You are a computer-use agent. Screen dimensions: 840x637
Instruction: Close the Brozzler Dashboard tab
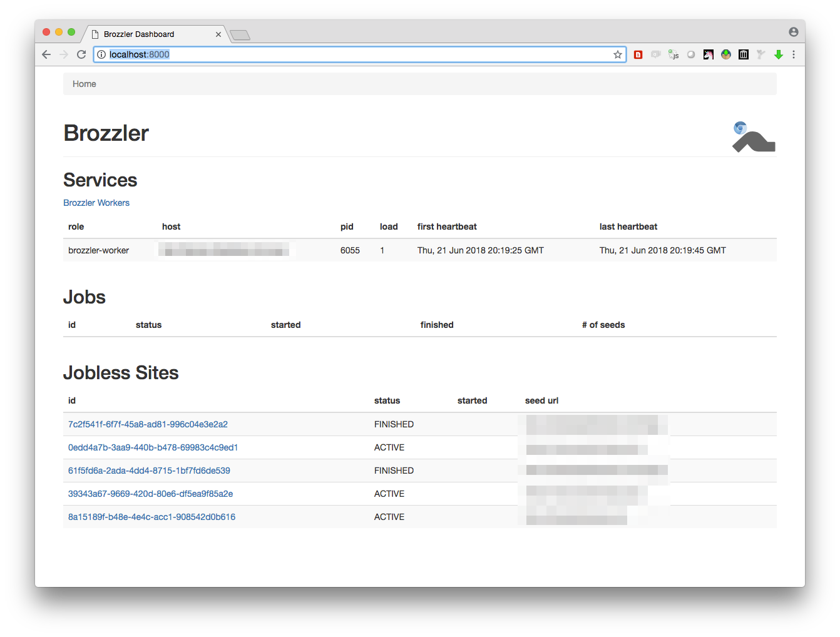[x=218, y=34]
